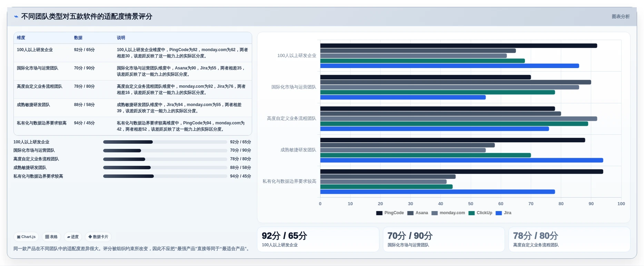Toggle Asana legend swatch

410,213
